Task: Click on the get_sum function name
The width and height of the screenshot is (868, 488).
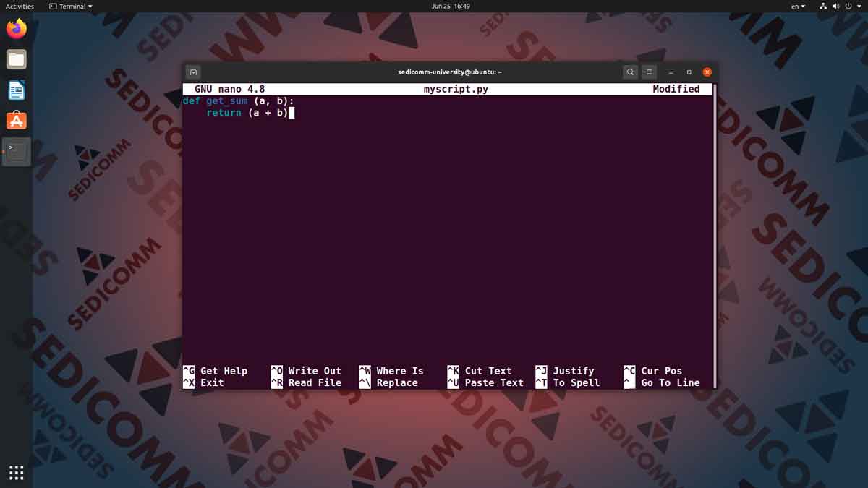Action: click(227, 101)
